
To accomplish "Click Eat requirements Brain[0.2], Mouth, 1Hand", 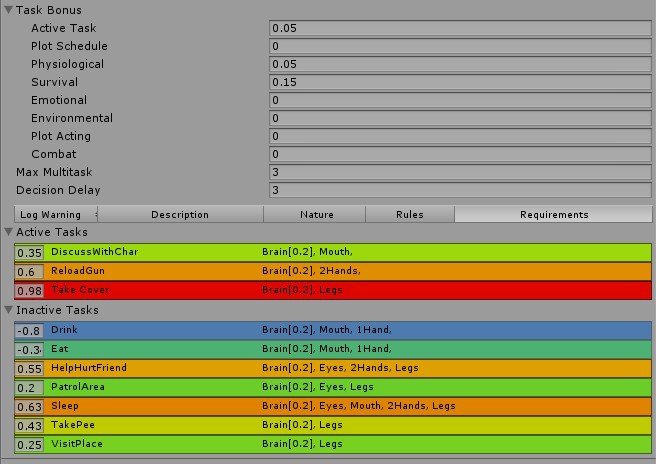I will coord(327,349).
